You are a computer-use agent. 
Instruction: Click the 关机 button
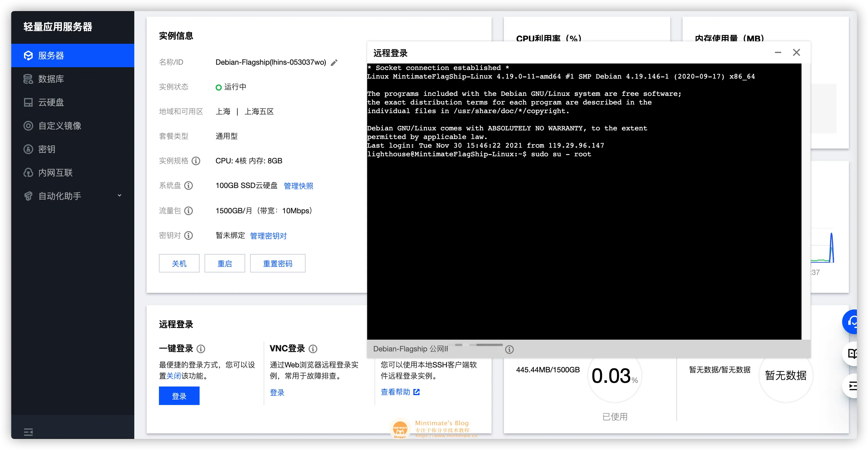pos(179,263)
